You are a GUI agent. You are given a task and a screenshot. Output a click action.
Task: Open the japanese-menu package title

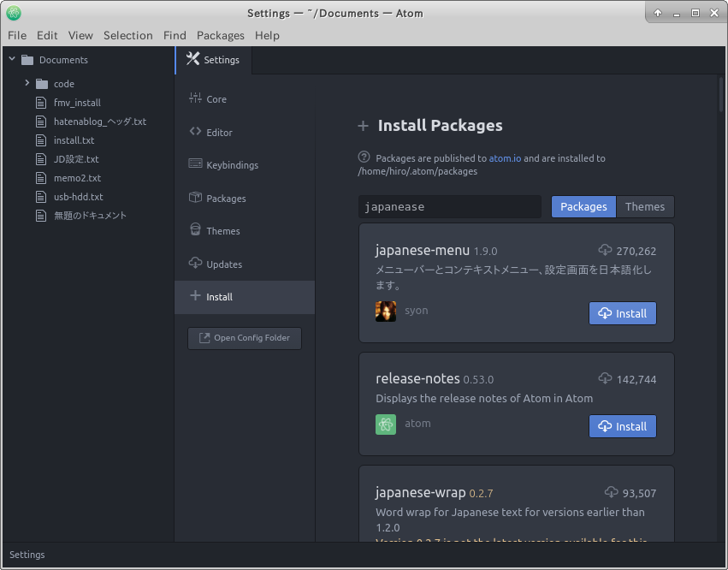[x=423, y=251]
